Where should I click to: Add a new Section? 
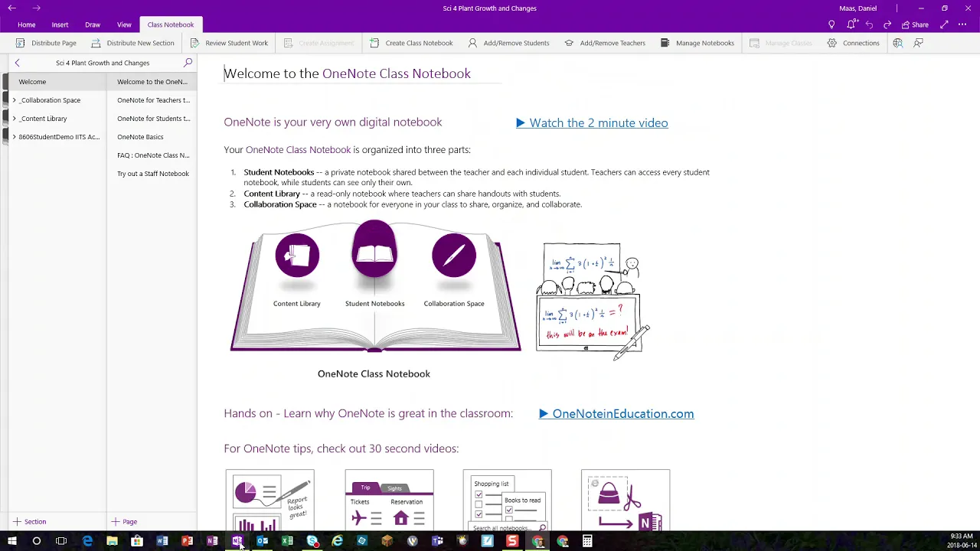click(30, 522)
